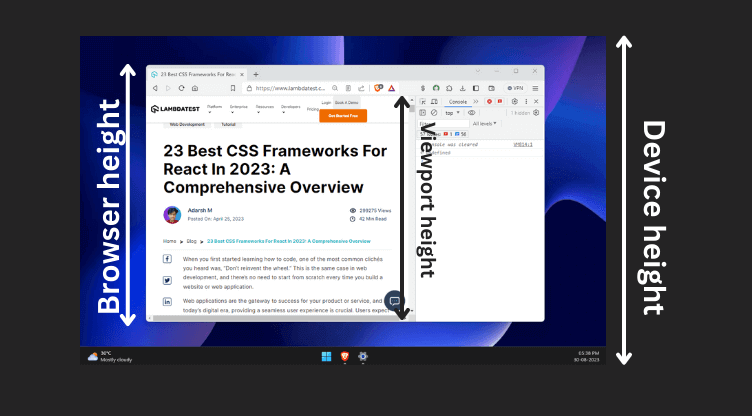Screen dimensions: 752x416
Task: Click the Tutorial tag
Action: click(x=228, y=124)
